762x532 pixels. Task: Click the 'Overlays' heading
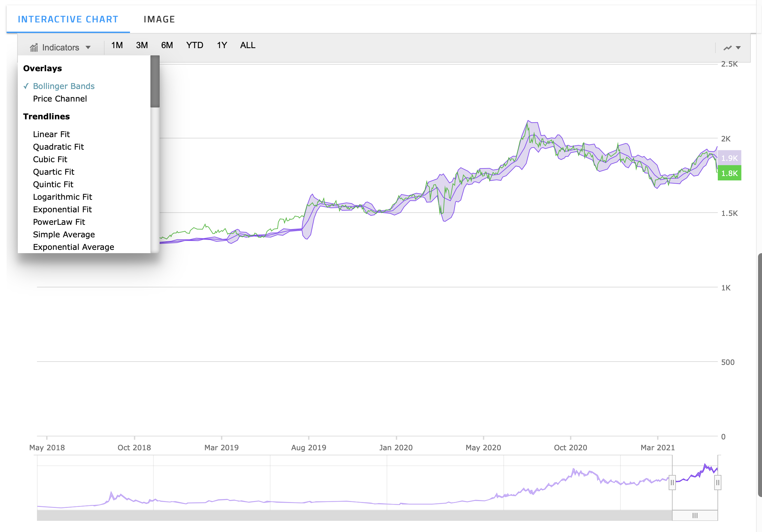43,69
